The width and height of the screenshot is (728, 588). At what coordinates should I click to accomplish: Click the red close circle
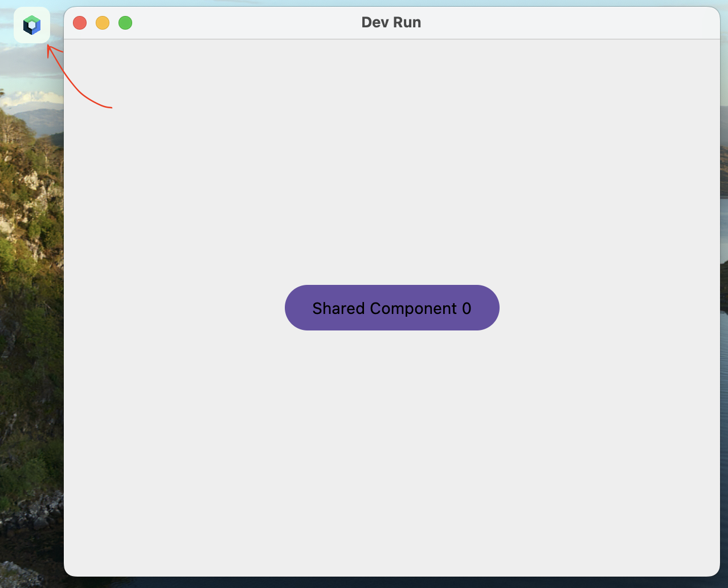[80, 23]
